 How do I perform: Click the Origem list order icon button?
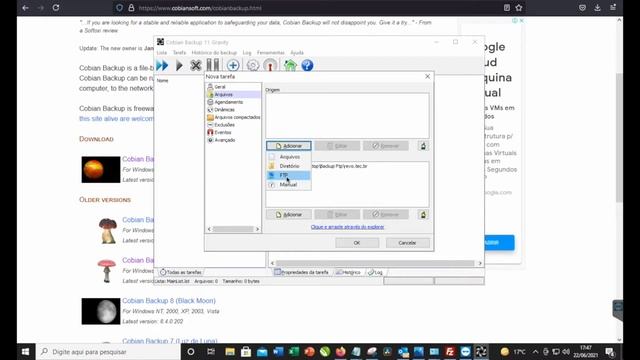pos(423,146)
